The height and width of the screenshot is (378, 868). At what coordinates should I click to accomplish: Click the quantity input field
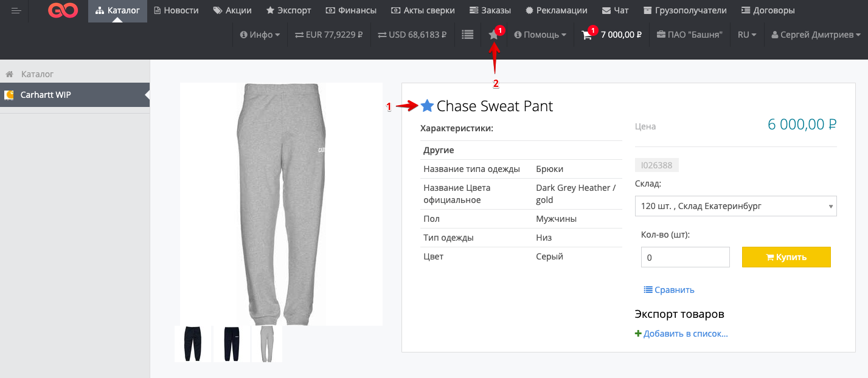click(x=685, y=257)
